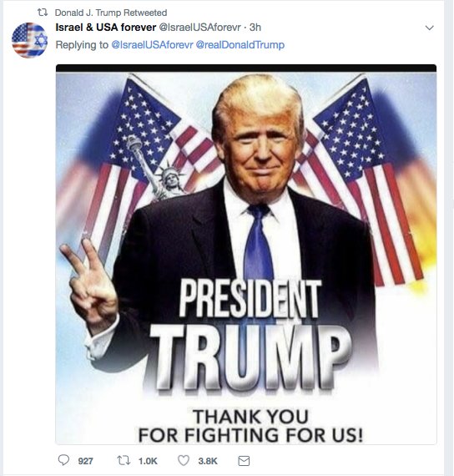This screenshot has height=476, width=454.
Task: Enlarge the attached President Trump flag image
Action: (246, 255)
